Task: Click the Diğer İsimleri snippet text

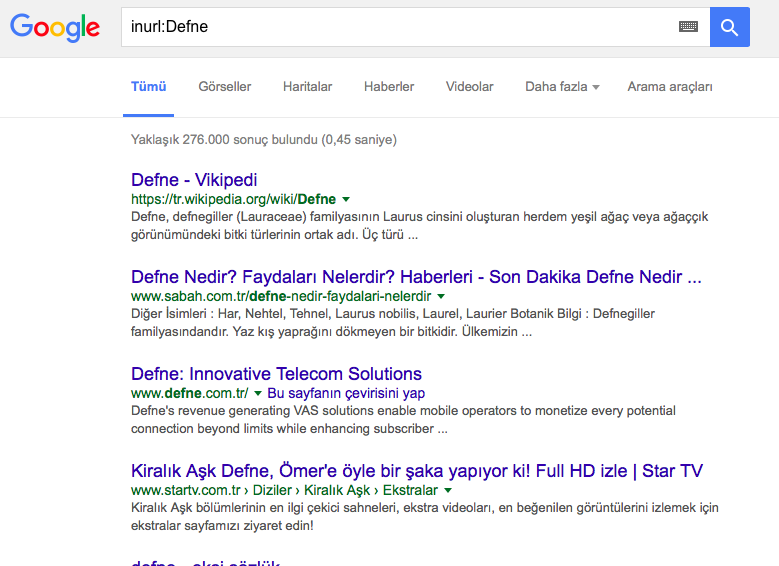Action: click(393, 323)
